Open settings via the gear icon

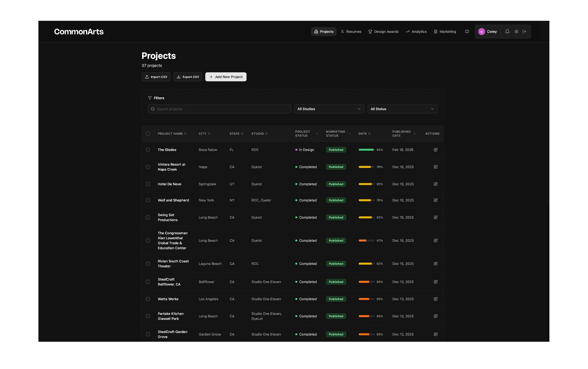tap(516, 31)
